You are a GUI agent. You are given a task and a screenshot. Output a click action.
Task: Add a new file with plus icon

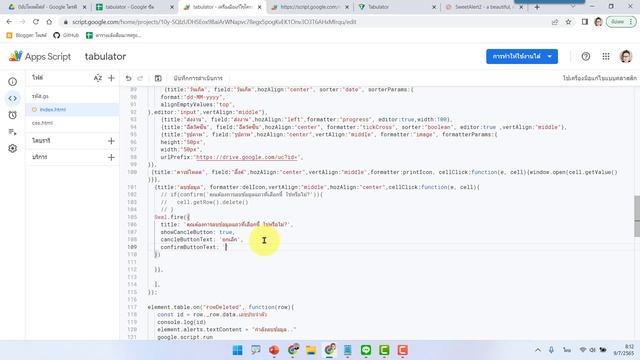(111, 78)
